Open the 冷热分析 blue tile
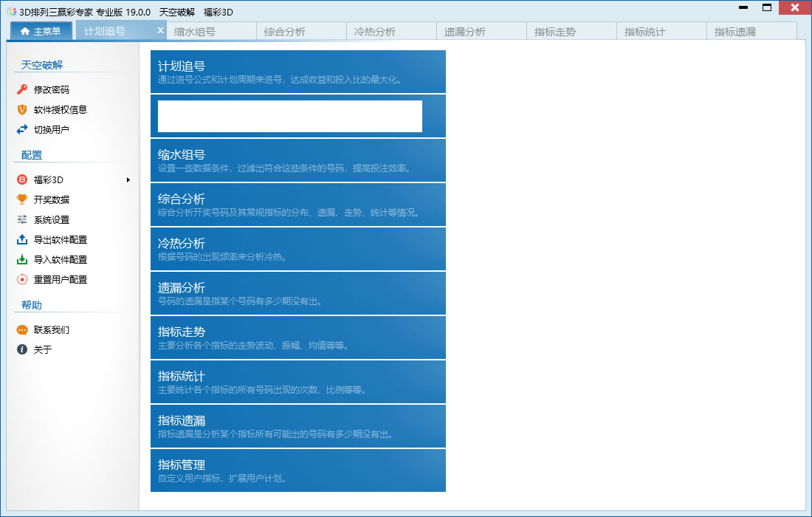This screenshot has width=812, height=517. click(297, 249)
